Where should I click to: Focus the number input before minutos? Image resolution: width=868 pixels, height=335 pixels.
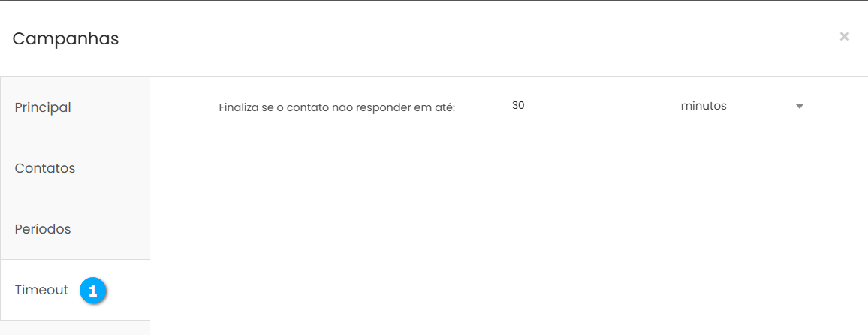(566, 107)
